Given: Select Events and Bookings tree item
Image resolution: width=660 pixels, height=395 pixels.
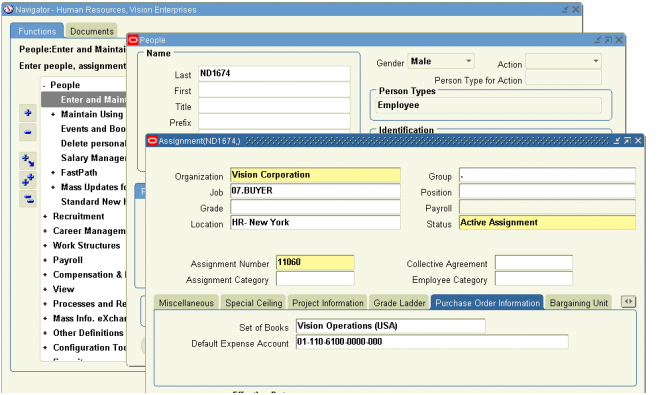Looking at the screenshot, I should (x=93, y=129).
